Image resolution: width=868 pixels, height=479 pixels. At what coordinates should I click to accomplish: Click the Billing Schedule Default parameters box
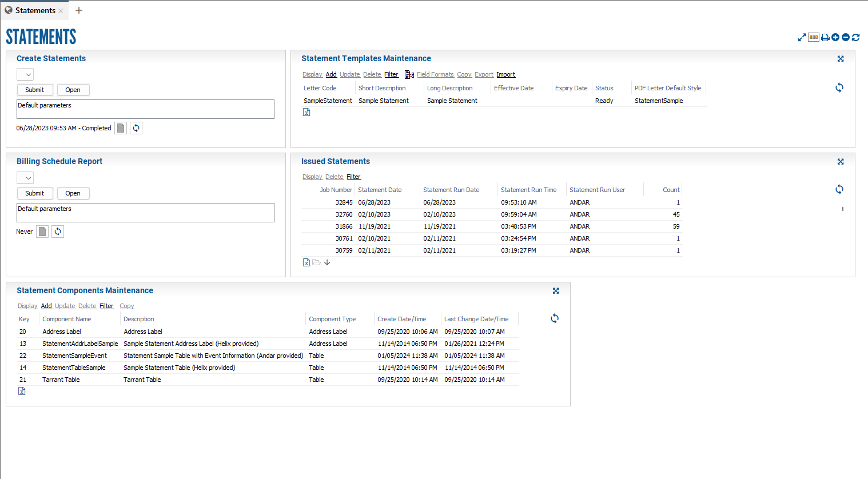pos(145,213)
